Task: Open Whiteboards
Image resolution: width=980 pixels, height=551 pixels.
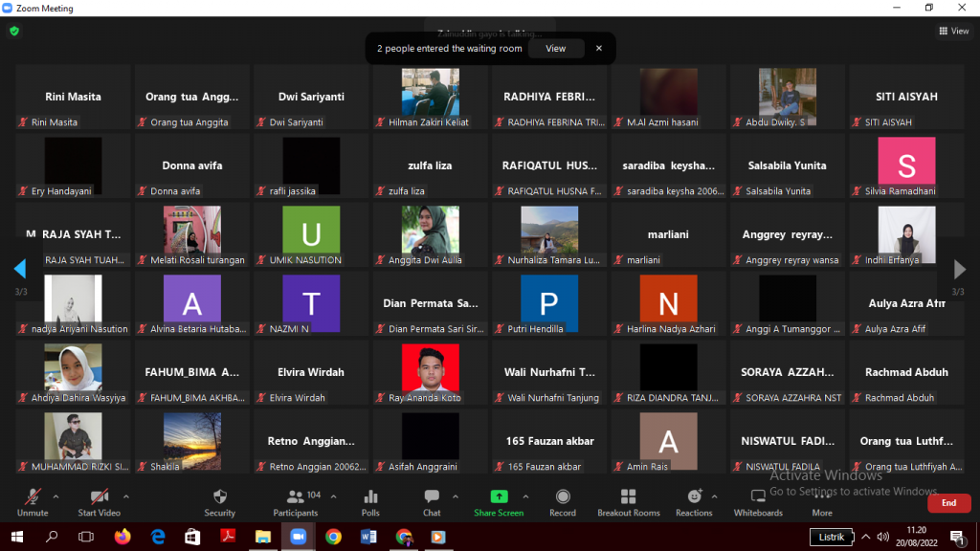Action: coord(758,502)
